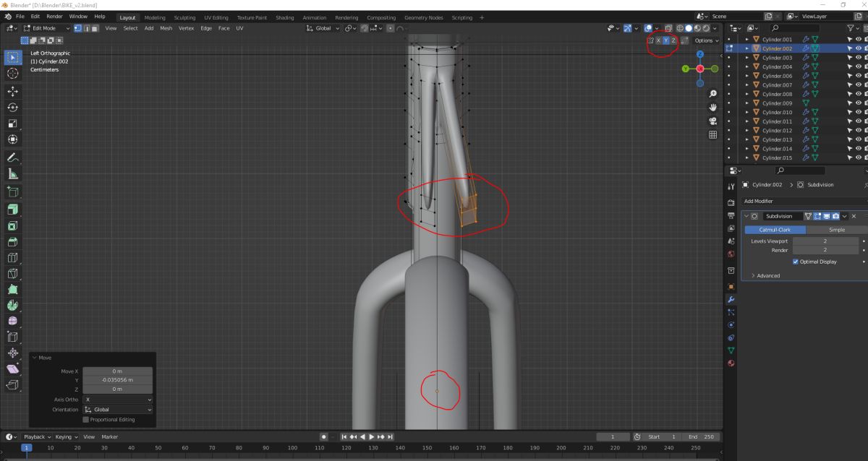Open Object Data properties green triangle tab

point(731,350)
